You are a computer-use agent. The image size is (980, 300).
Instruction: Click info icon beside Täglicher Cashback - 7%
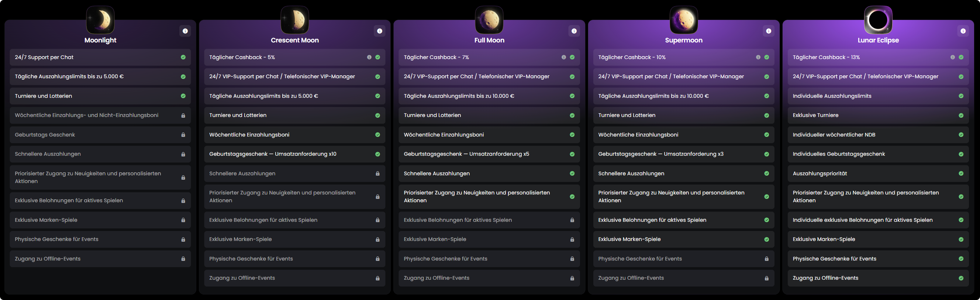coord(563,58)
